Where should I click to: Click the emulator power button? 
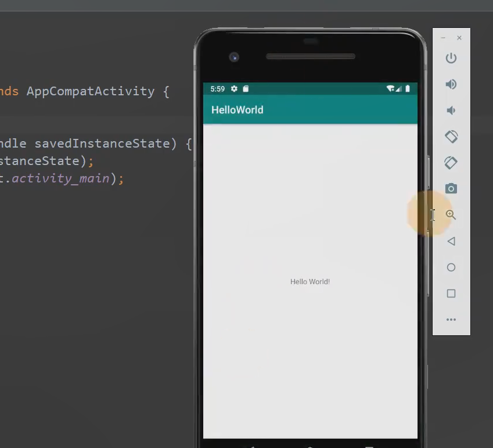(x=451, y=58)
